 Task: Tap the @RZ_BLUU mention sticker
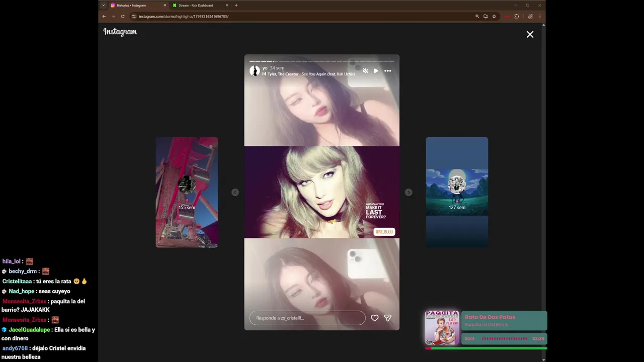tap(384, 232)
